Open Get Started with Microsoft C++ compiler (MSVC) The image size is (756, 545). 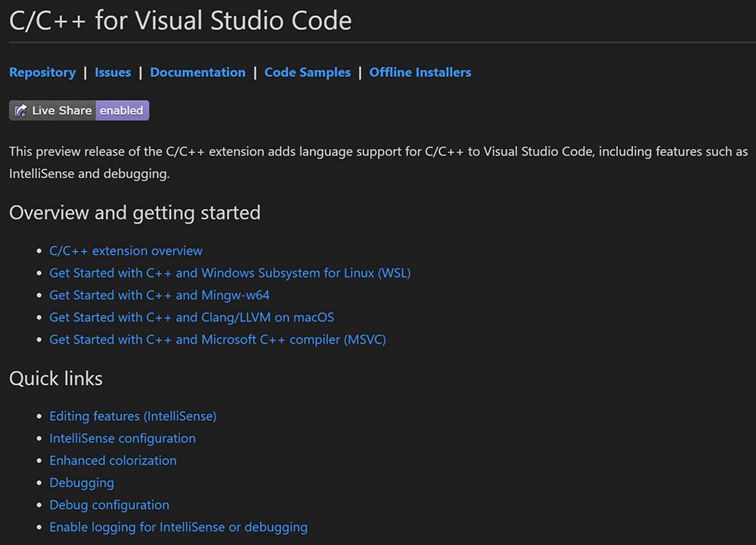click(x=218, y=339)
